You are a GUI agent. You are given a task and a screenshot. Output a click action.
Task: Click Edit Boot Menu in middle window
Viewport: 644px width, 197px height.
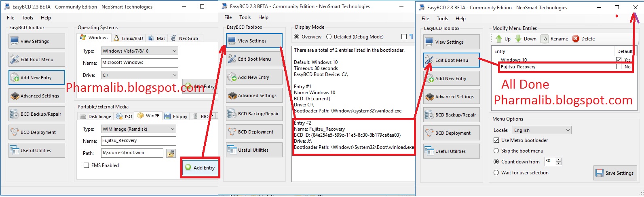(254, 59)
